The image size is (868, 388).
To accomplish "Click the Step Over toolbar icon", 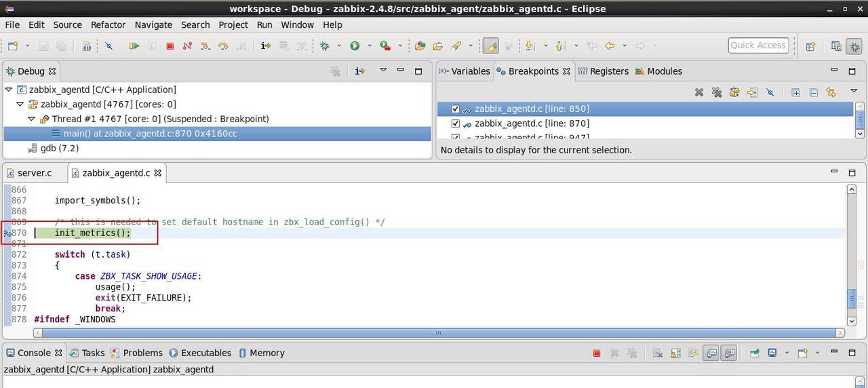I will [x=223, y=46].
